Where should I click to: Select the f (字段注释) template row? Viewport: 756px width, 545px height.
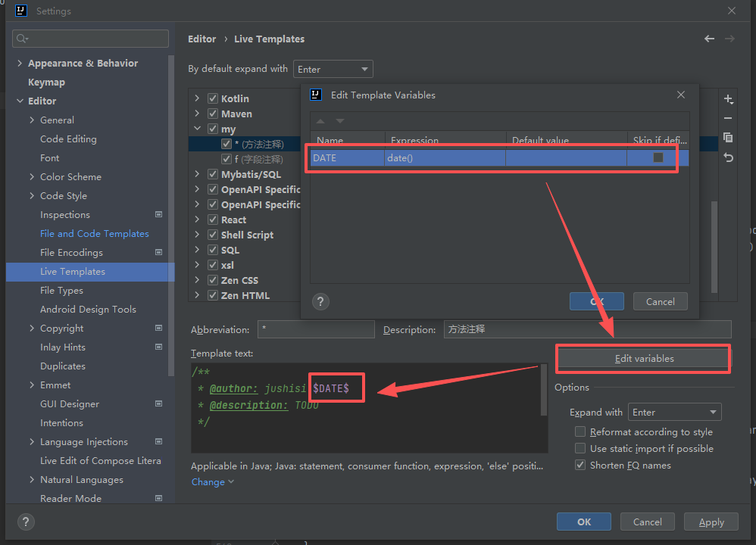tap(259, 159)
